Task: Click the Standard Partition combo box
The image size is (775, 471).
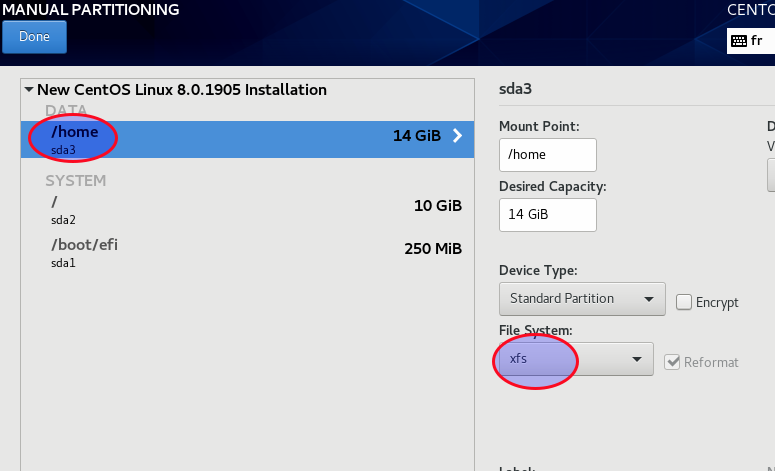Action: (582, 299)
